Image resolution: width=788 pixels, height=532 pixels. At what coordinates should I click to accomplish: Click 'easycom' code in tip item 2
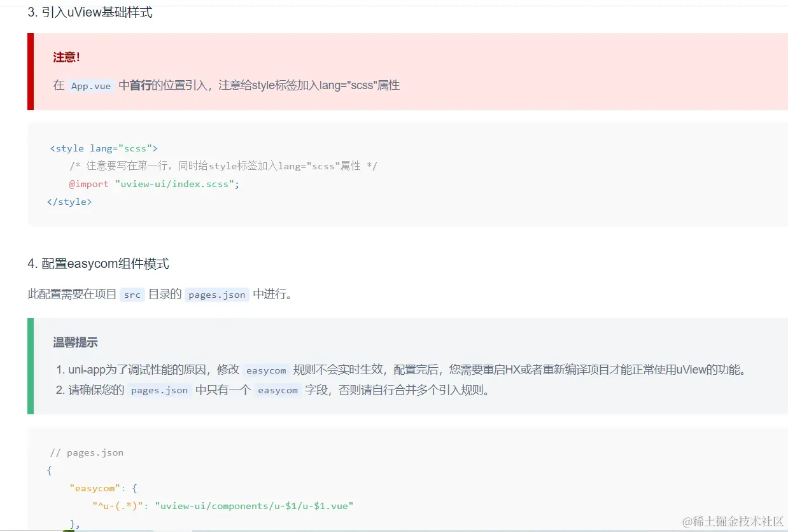[x=278, y=390]
